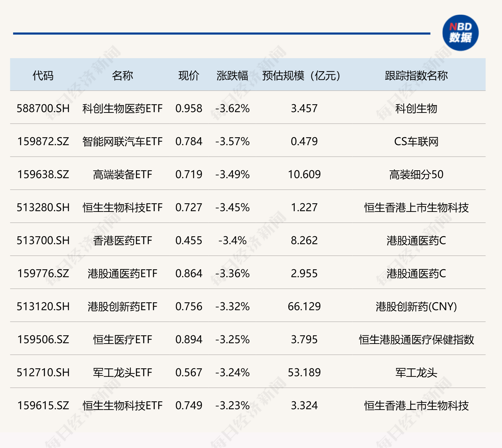Select the name 高端装备ETF
The image size is (502, 448).
click(122, 174)
